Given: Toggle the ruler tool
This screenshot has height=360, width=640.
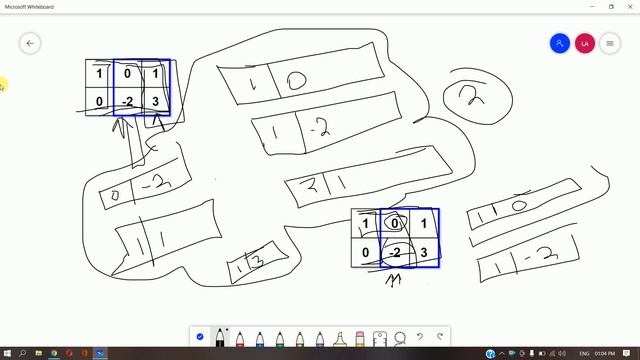Looking at the screenshot, I should pyautogui.click(x=380, y=339).
